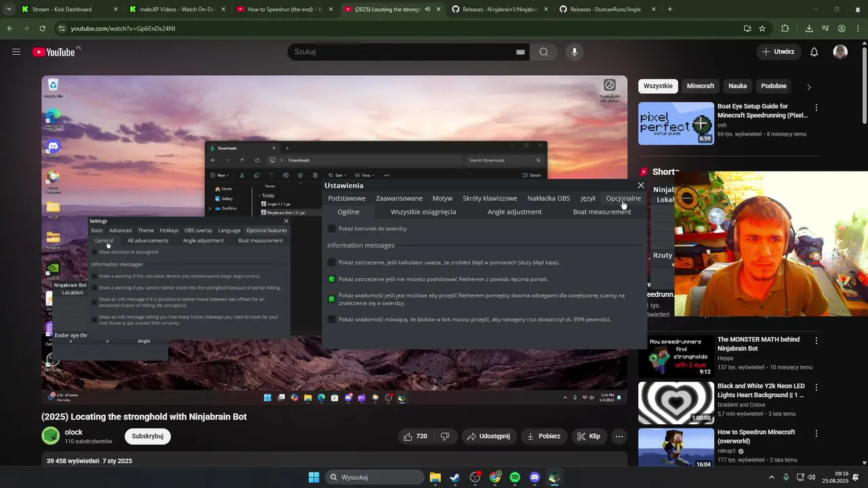Open options menu for MONSTER MATH video
The image size is (868, 488).
point(816,341)
